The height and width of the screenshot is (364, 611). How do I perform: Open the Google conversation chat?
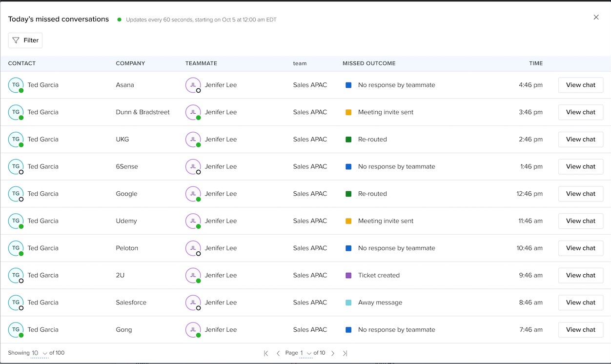[581, 194]
